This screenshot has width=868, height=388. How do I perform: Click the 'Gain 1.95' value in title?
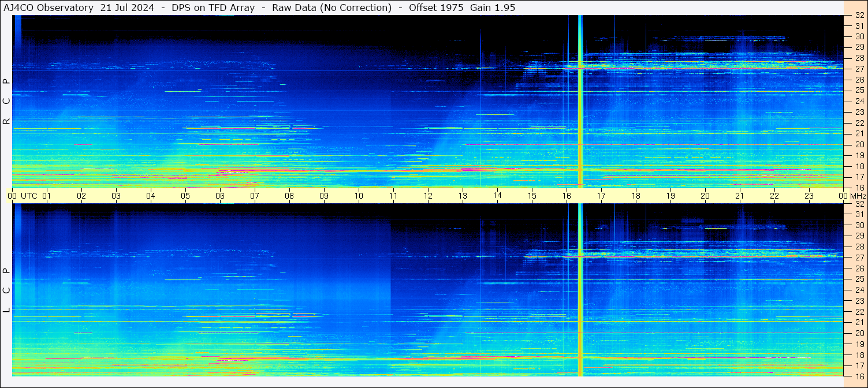pos(493,8)
